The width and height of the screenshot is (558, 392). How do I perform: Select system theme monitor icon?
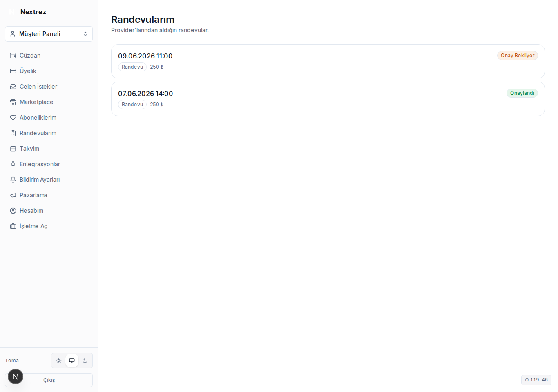pos(72,361)
